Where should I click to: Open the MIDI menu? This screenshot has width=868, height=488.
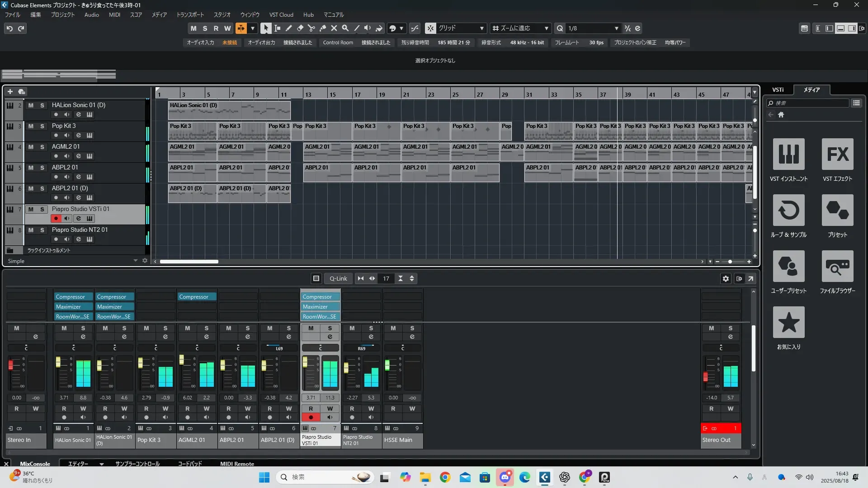pyautogui.click(x=114, y=14)
